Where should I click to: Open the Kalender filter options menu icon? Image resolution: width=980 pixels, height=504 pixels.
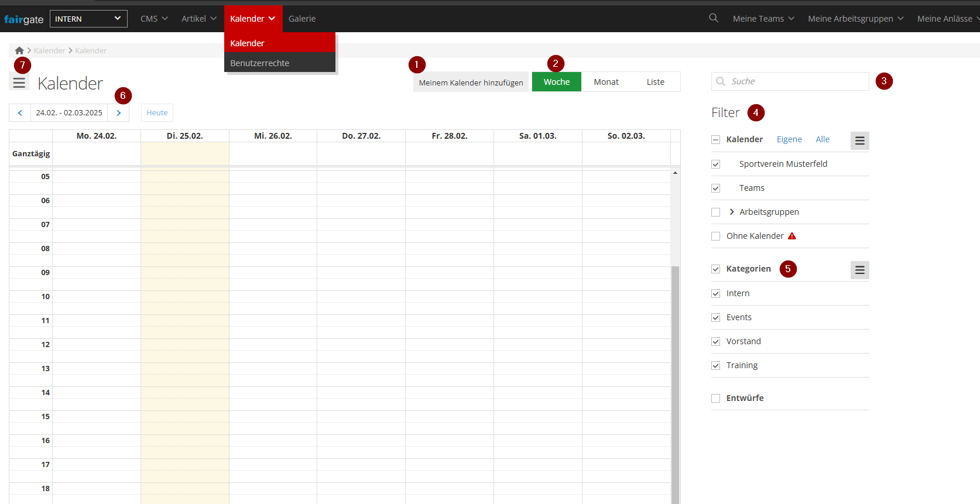pyautogui.click(x=859, y=140)
